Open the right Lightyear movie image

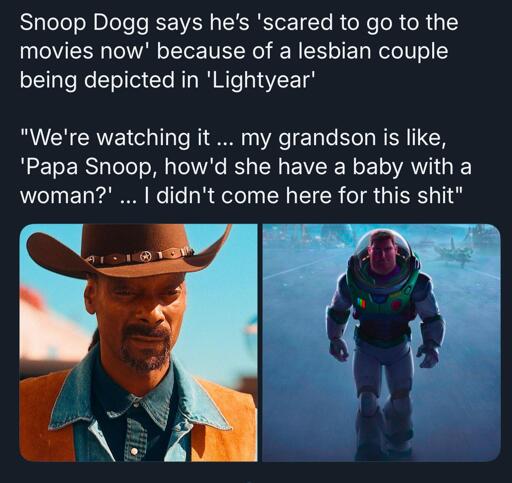(x=381, y=343)
